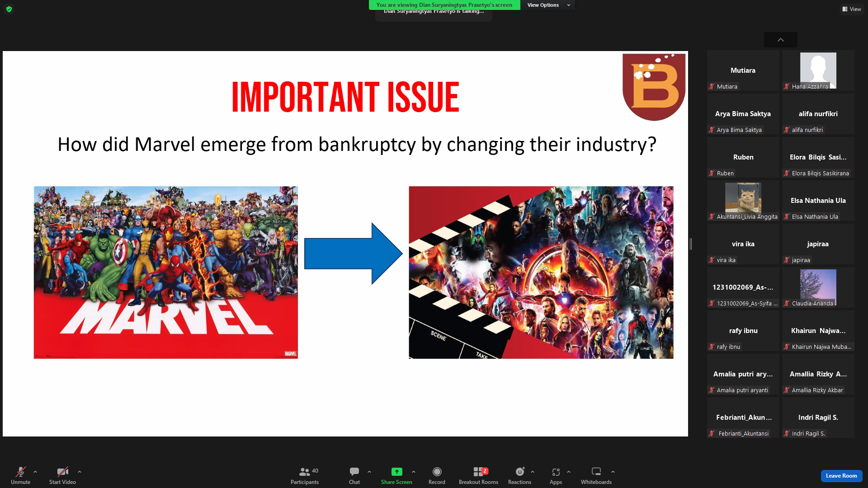Open the Participants panel
This screenshot has width=868, height=488.
coord(305,475)
